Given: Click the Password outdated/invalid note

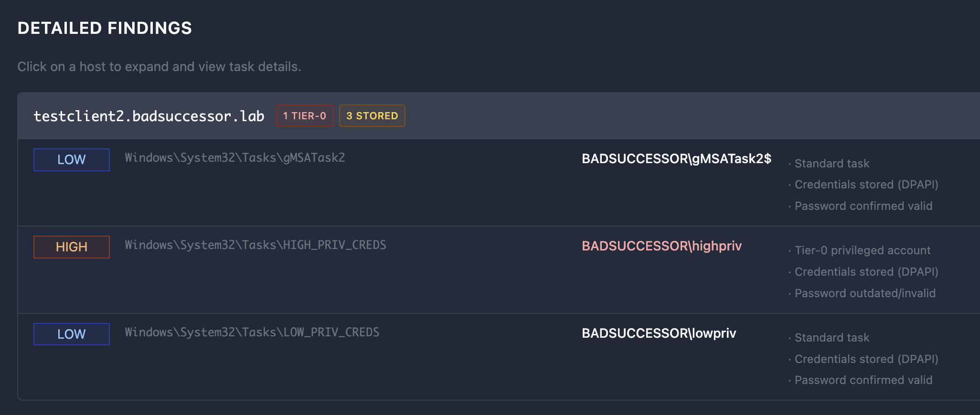Looking at the screenshot, I should (x=864, y=293).
